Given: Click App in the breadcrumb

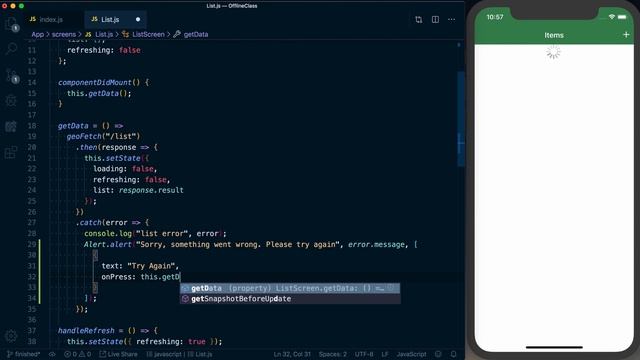Looking at the screenshot, I should pos(38,34).
